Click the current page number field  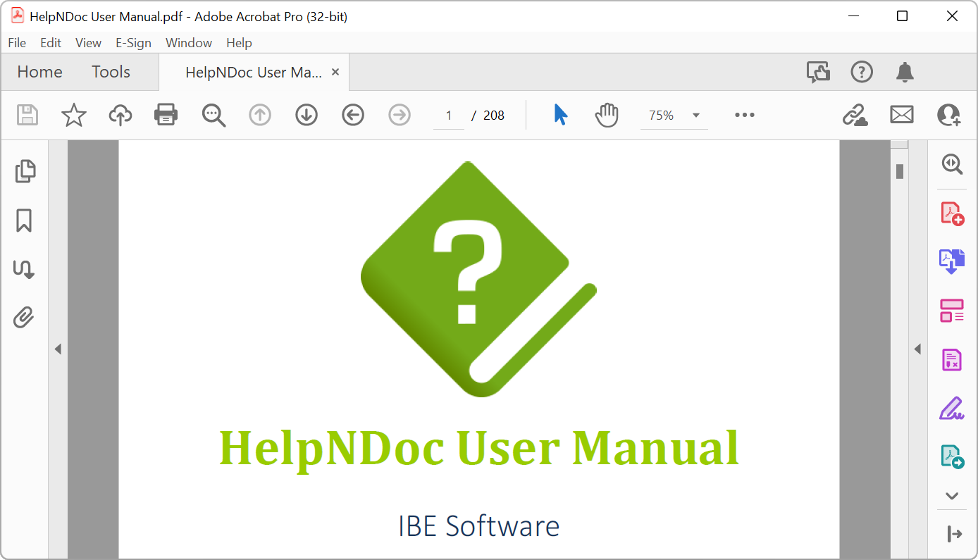pyautogui.click(x=449, y=116)
